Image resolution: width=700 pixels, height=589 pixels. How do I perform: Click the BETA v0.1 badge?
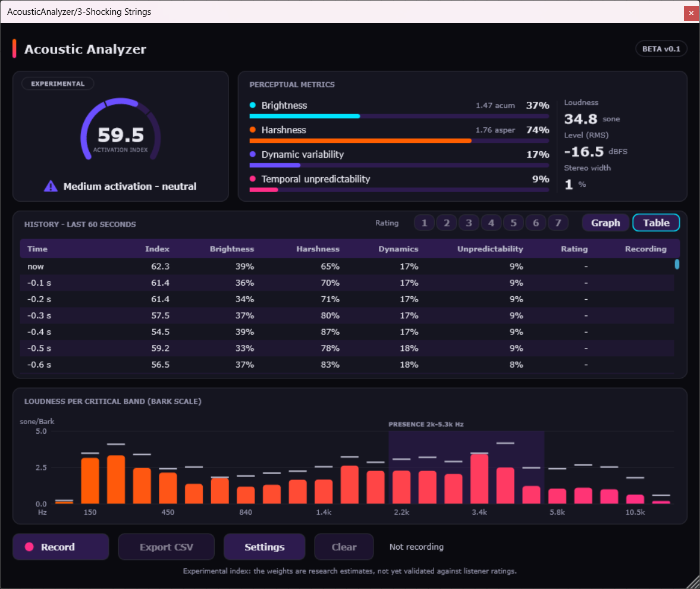click(x=661, y=49)
